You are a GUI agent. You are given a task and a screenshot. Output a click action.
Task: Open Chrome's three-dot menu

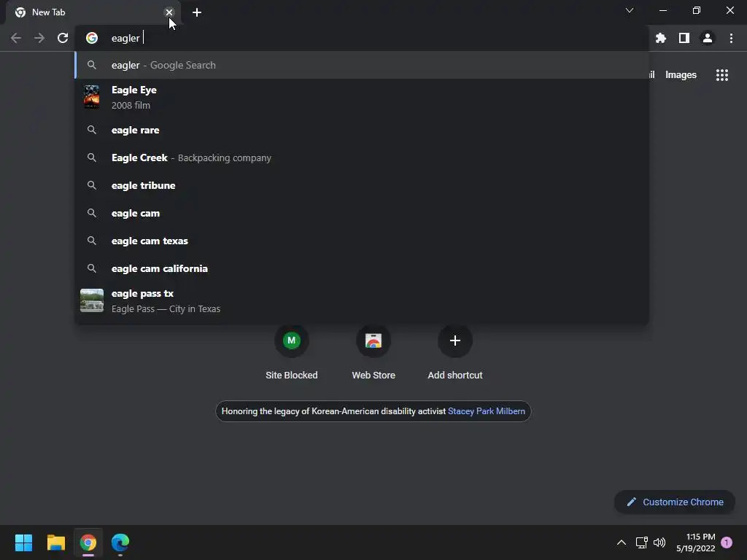point(731,38)
